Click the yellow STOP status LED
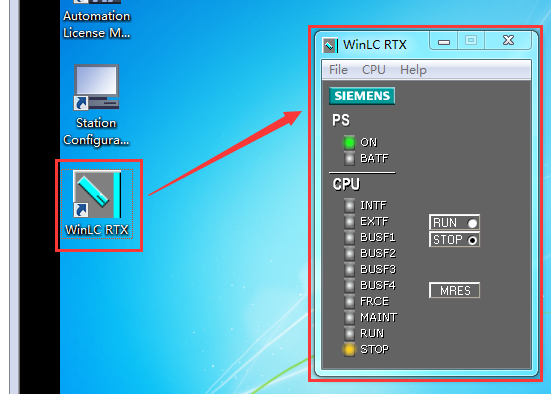Viewport: 551px width, 394px height. click(x=349, y=349)
